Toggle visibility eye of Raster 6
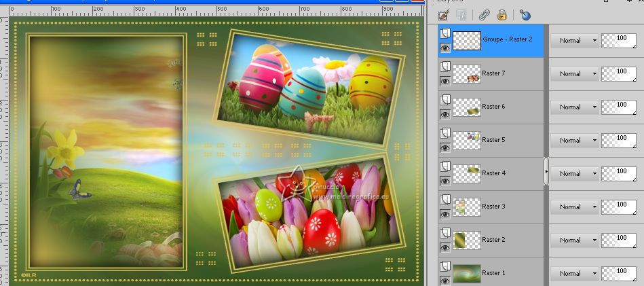 [x=445, y=115]
